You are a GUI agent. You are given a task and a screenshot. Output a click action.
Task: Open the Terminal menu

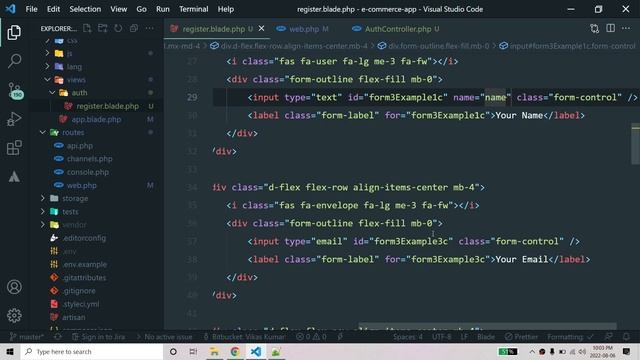point(193,9)
